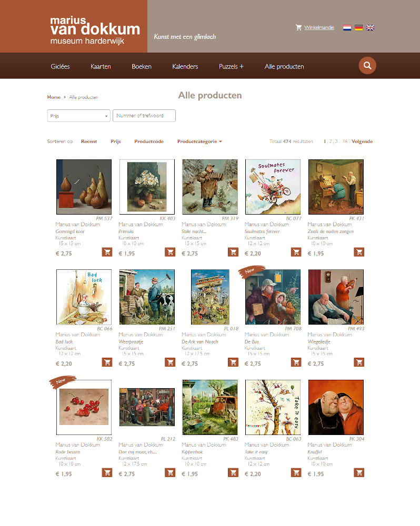Screen dimensions: 420x526
Task: Click cart icon for Wiegeliedje card
Action: pos(359,362)
